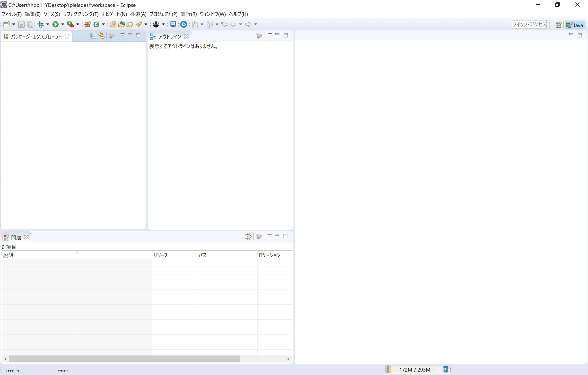Viewport: 588px width, 375px height.
Task: Click the クイック・アクセス search field
Action: pos(529,24)
